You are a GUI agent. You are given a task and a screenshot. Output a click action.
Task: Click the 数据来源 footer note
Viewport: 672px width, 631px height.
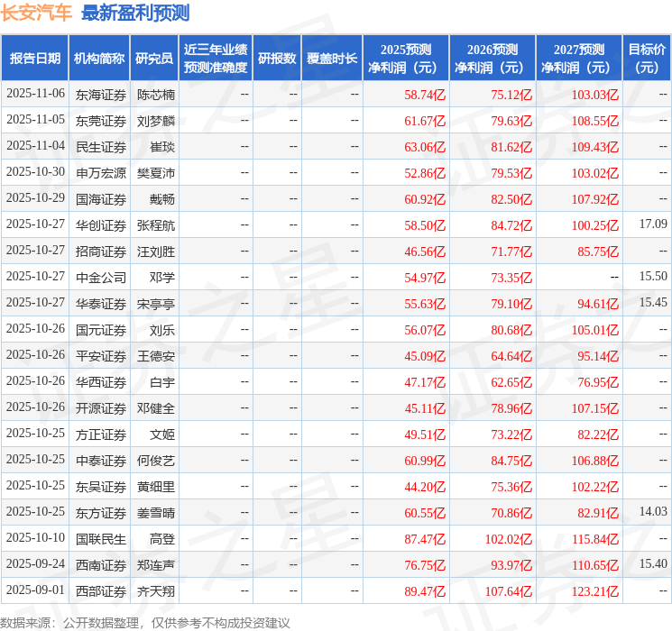click(x=145, y=622)
